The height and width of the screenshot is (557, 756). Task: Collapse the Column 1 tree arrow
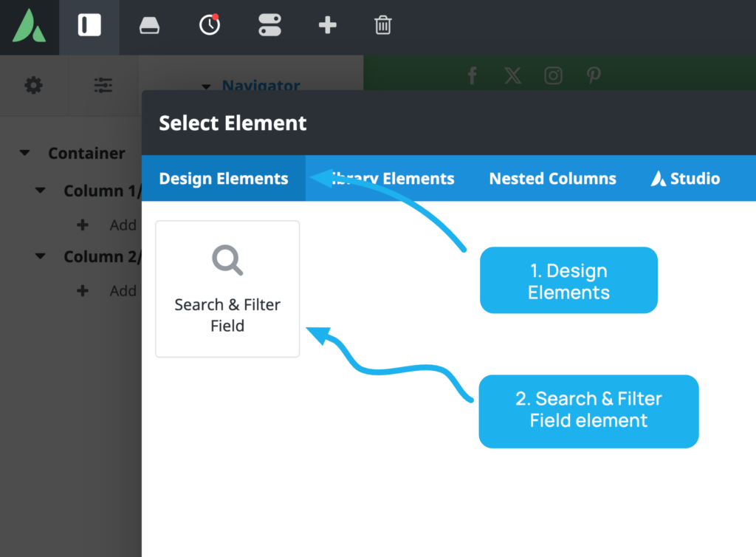[x=41, y=191]
